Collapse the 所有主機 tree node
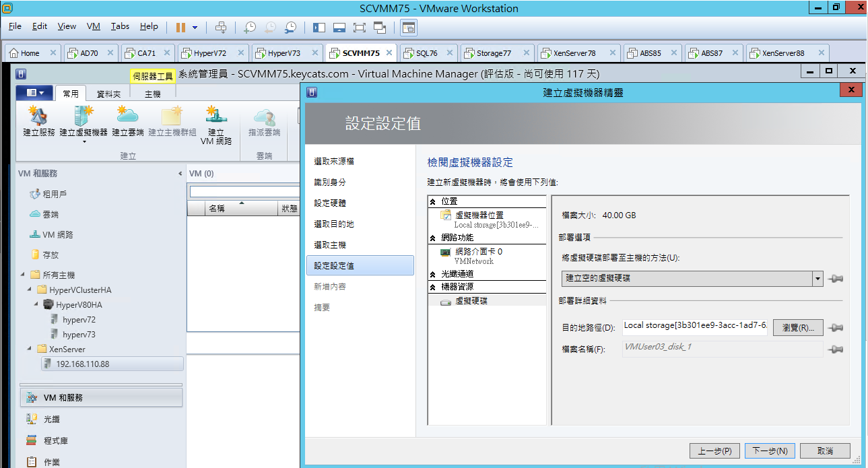This screenshot has width=868, height=468. (22, 274)
